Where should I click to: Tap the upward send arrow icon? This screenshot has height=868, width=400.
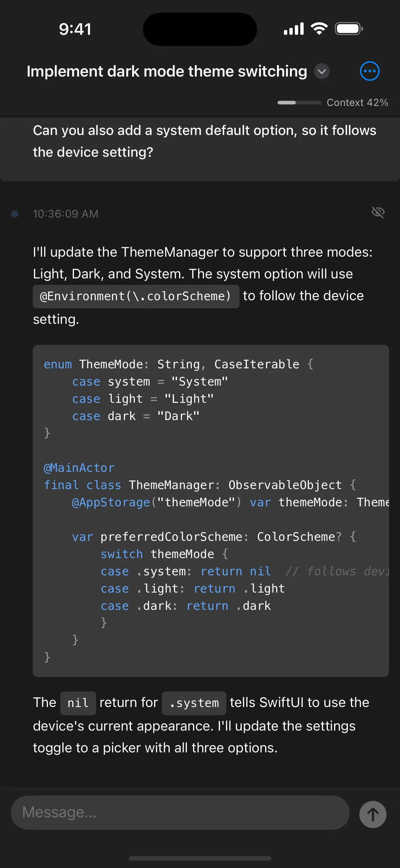372,814
